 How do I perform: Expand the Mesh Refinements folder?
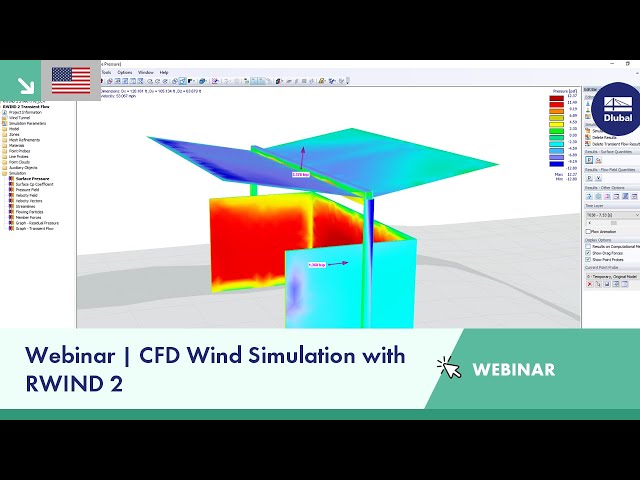click(x=4, y=140)
